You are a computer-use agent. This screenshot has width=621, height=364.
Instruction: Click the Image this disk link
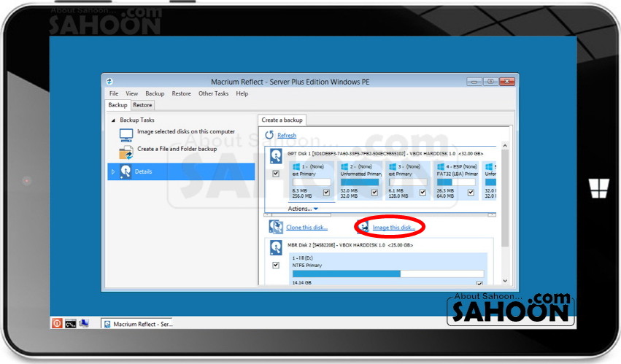[x=393, y=228]
